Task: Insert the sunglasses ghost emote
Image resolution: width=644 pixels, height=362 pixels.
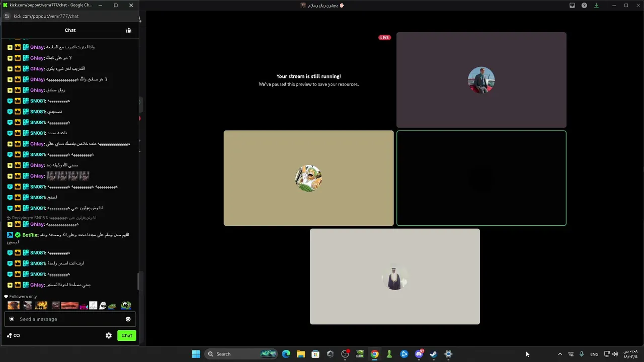Action: (103, 305)
